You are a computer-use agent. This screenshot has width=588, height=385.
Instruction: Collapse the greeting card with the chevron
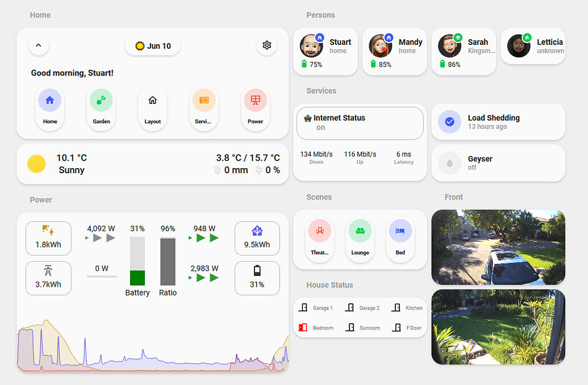point(39,45)
